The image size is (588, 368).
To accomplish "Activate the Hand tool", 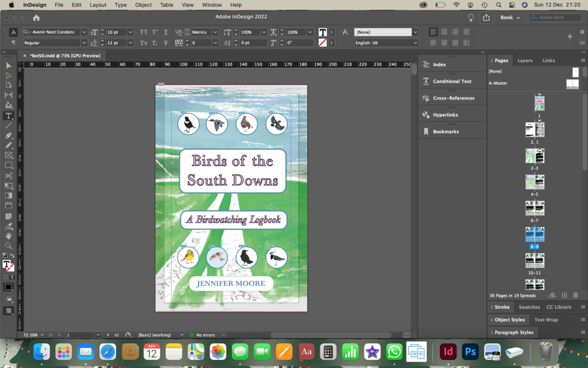I will 9,235.
